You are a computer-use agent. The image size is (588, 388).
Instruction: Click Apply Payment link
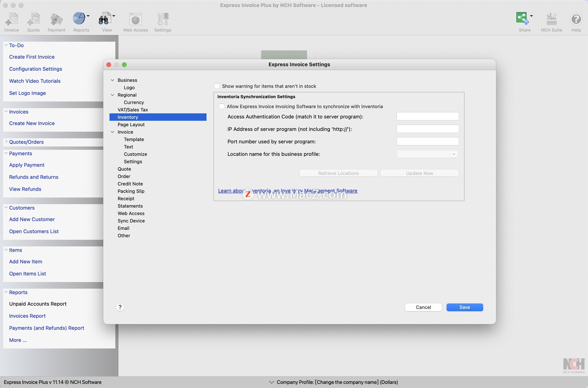27,165
